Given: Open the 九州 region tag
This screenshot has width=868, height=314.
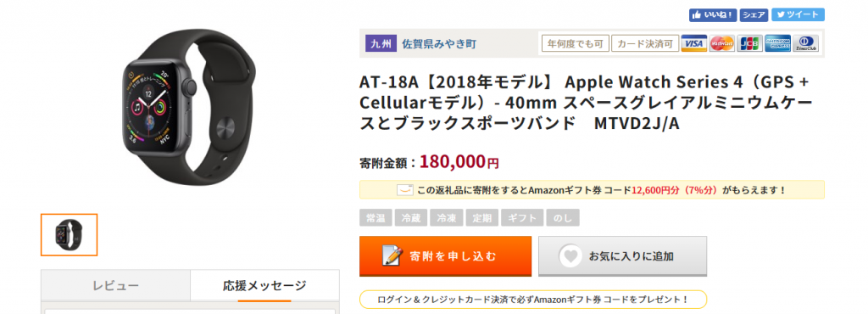Looking at the screenshot, I should click(x=381, y=43).
